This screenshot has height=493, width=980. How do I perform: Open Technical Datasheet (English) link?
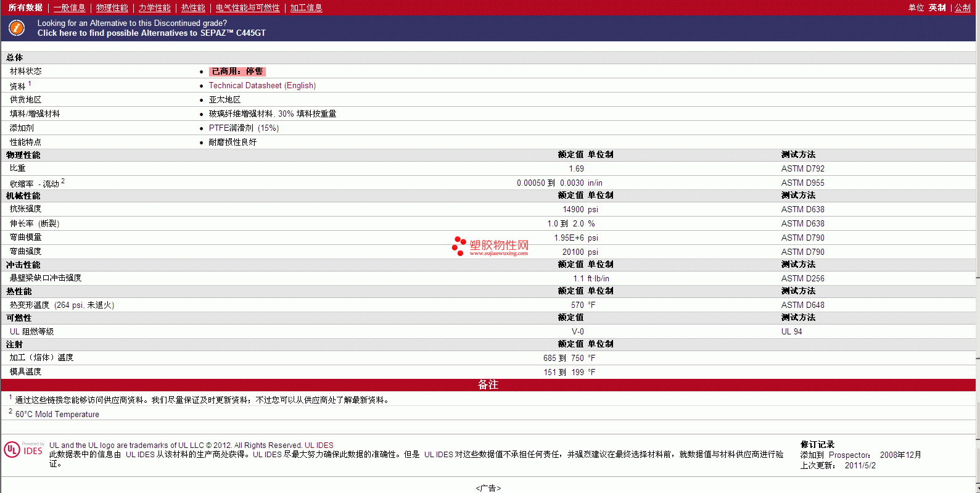[x=262, y=86]
